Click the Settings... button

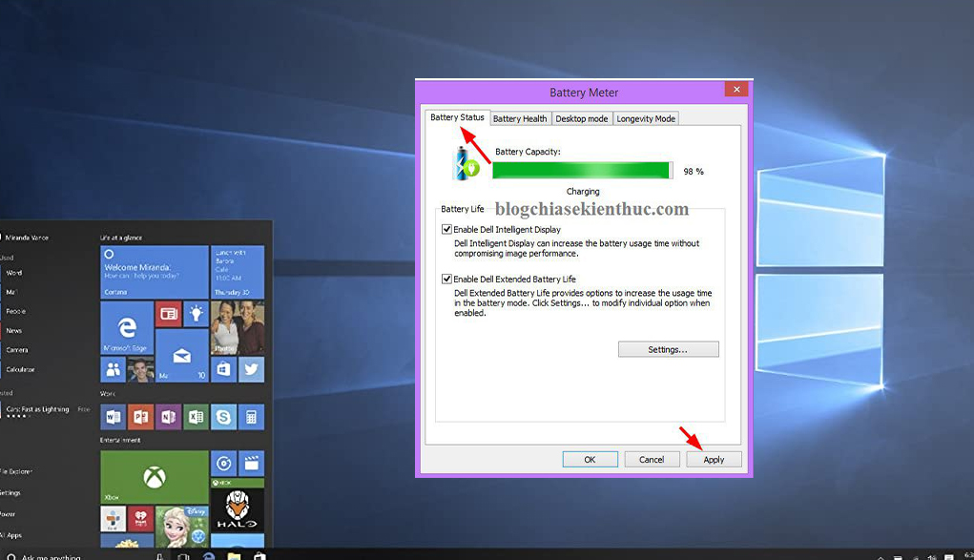669,349
